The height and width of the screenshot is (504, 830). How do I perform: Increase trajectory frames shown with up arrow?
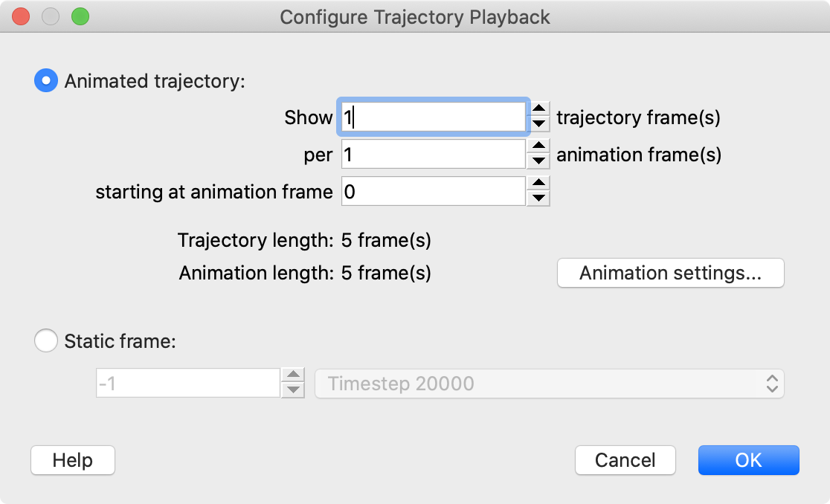pos(539,109)
